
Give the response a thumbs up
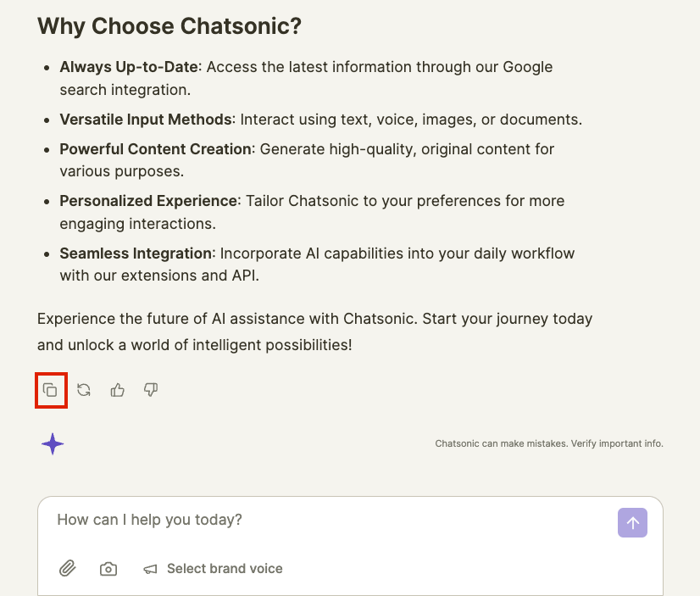click(118, 390)
